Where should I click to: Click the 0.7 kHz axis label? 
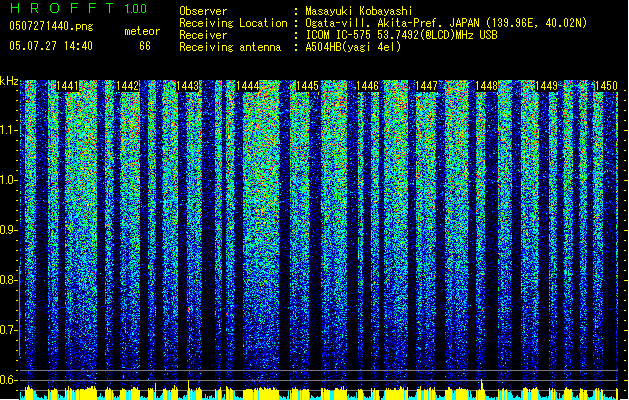[9, 330]
